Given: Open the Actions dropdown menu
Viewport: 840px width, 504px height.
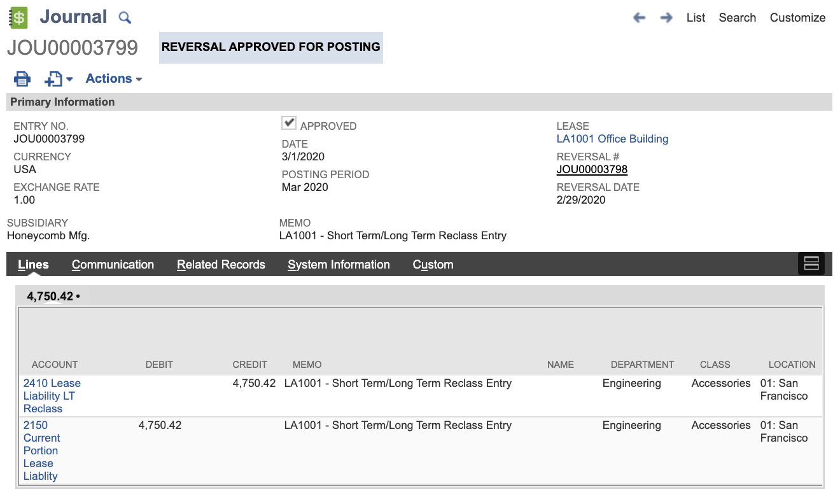Looking at the screenshot, I should [113, 79].
